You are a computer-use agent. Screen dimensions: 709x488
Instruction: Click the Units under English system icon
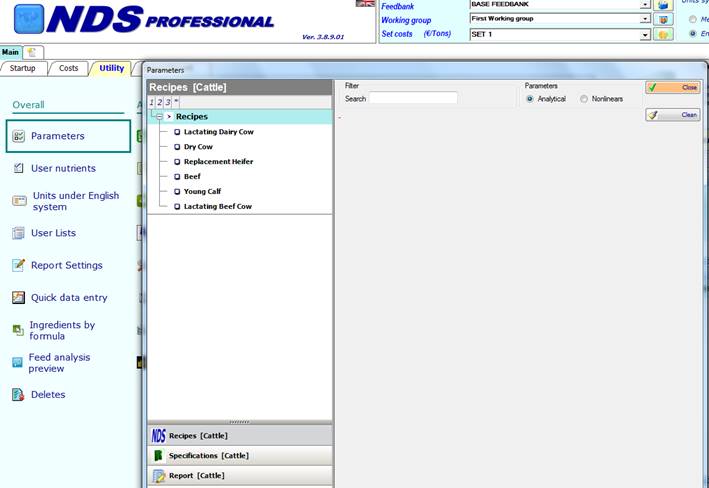pos(19,201)
